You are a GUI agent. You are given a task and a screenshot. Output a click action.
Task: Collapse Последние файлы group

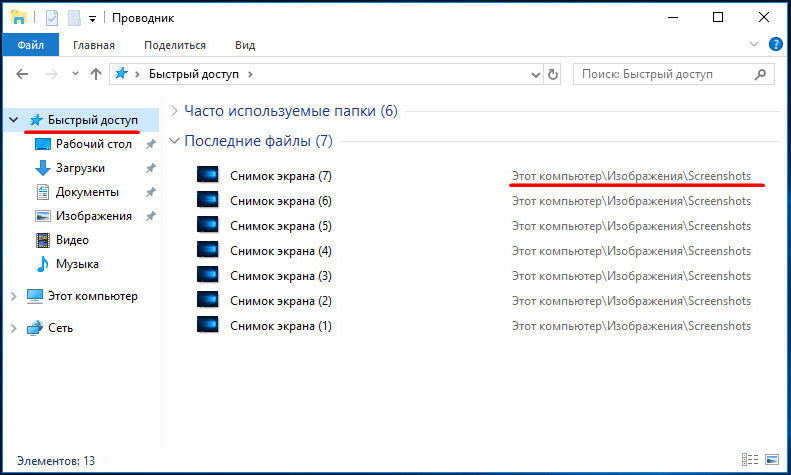(x=174, y=141)
